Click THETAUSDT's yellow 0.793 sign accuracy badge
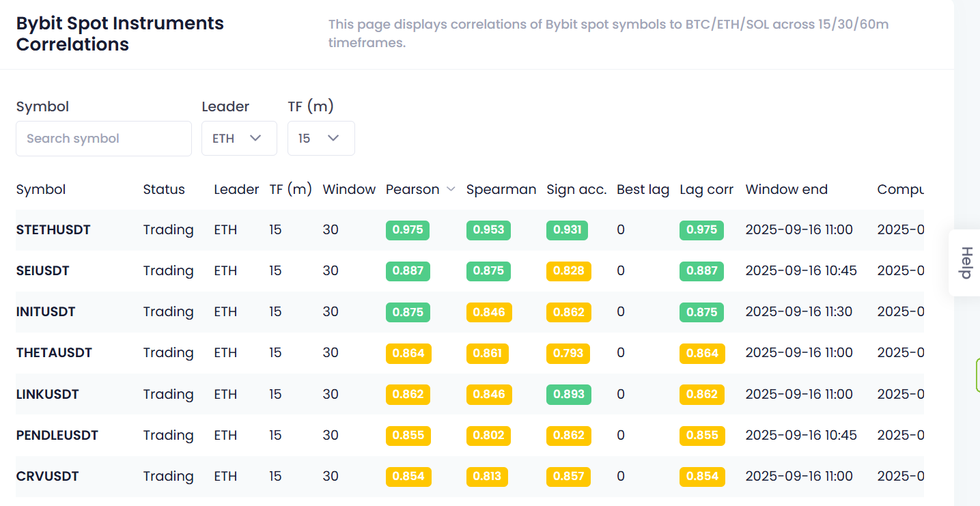The width and height of the screenshot is (980, 506). (x=568, y=353)
